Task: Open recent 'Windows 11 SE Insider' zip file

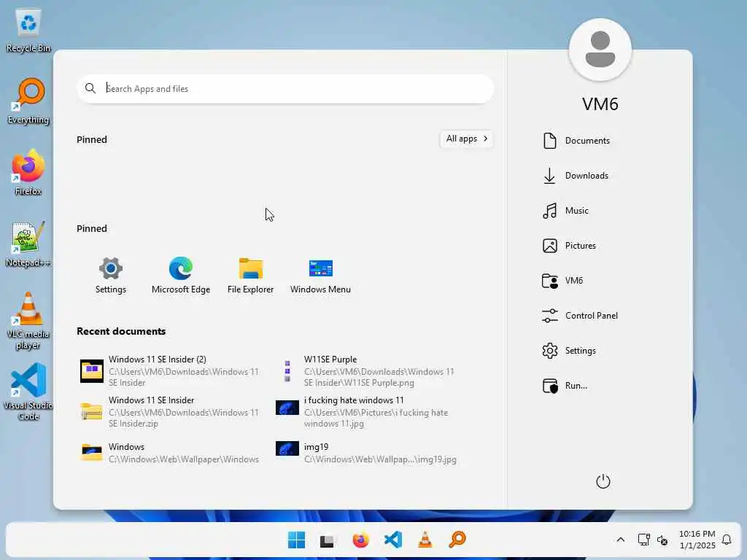Action: [170, 412]
